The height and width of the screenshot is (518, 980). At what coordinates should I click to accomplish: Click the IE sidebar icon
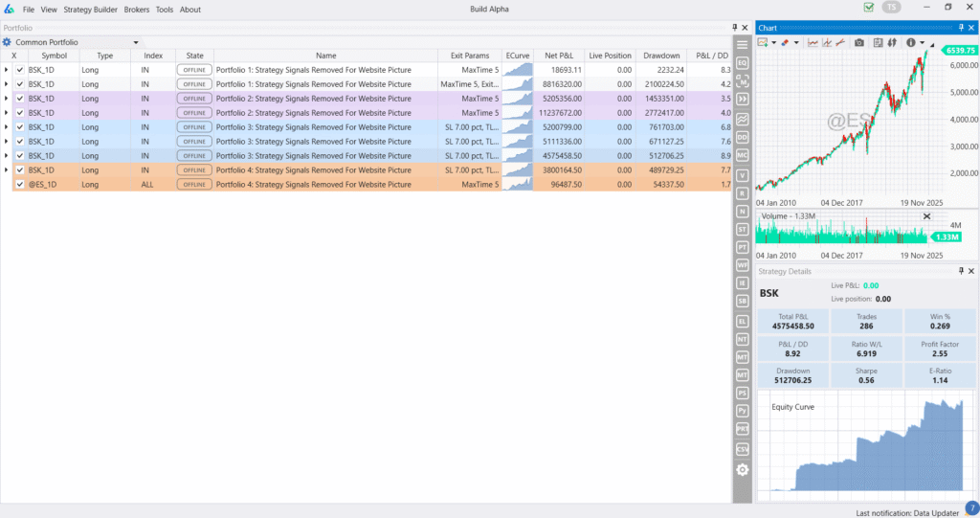(x=742, y=282)
